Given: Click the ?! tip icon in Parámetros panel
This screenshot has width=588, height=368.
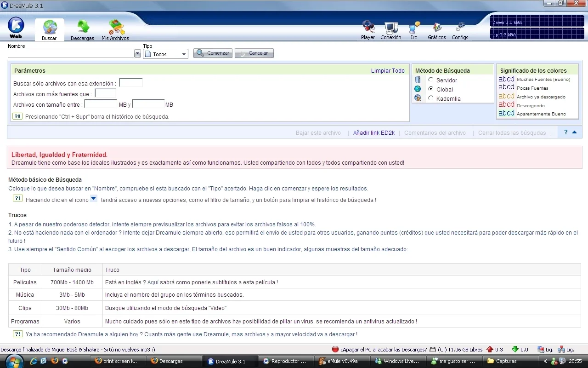Looking at the screenshot, I should [x=17, y=116].
